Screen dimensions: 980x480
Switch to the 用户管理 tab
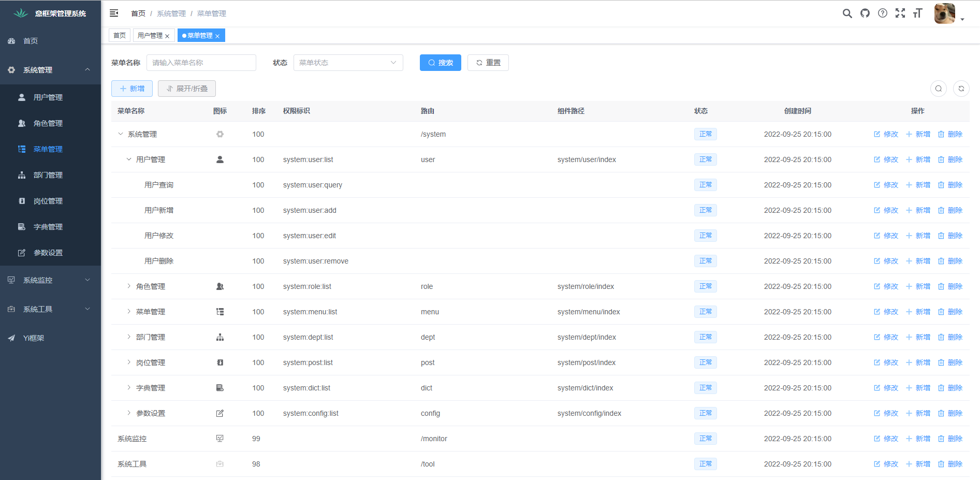150,35
